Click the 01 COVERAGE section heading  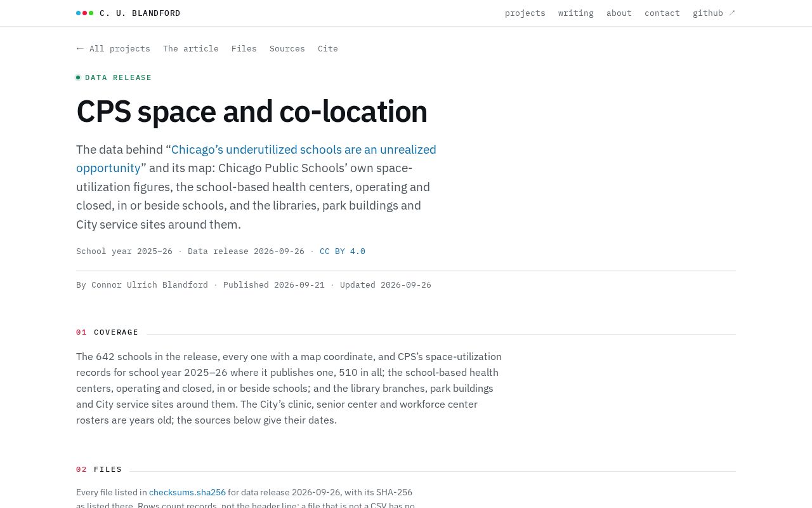tap(107, 332)
